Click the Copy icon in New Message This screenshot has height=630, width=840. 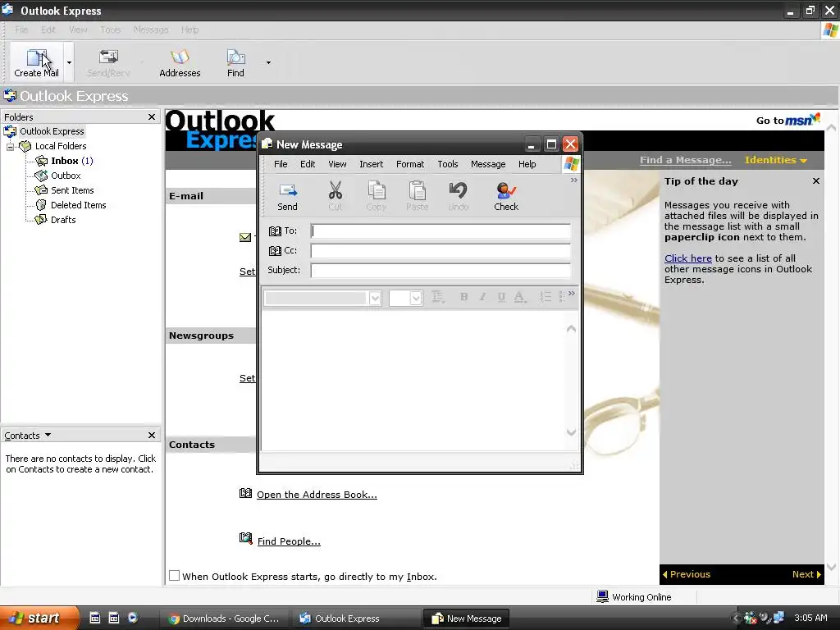[376, 190]
